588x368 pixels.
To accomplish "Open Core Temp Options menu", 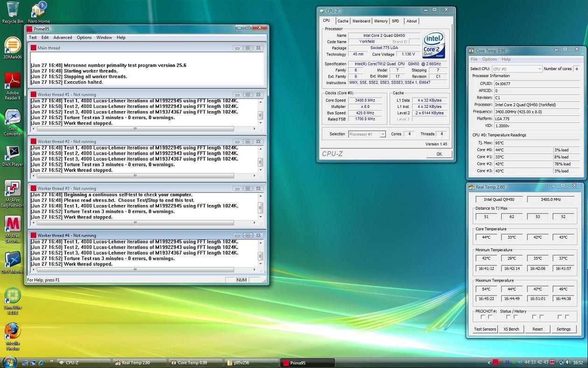I will point(490,59).
